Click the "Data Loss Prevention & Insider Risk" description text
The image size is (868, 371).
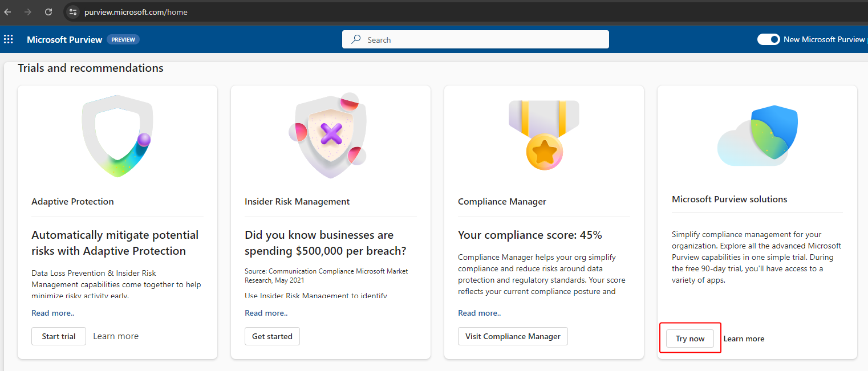pyautogui.click(x=116, y=284)
